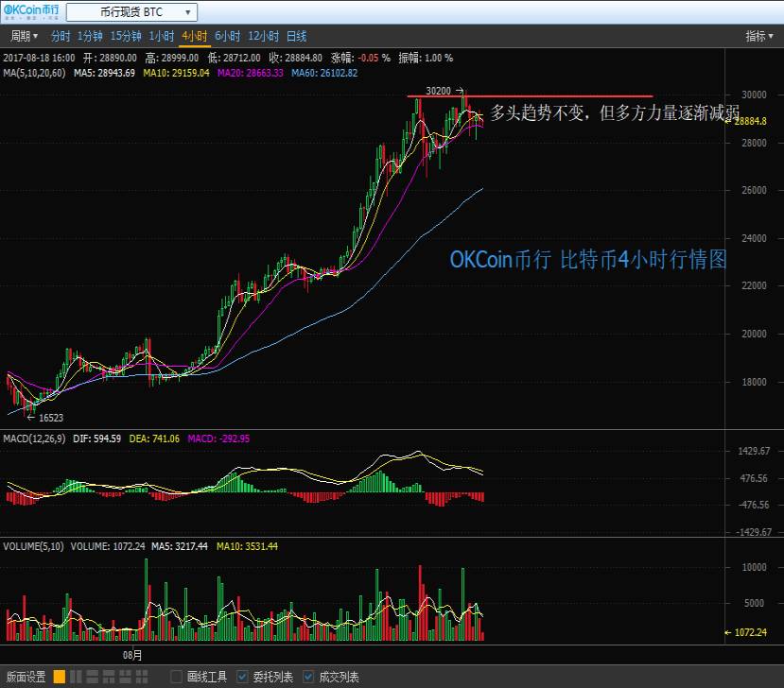Expand the 周期 period menu

[x=24, y=36]
